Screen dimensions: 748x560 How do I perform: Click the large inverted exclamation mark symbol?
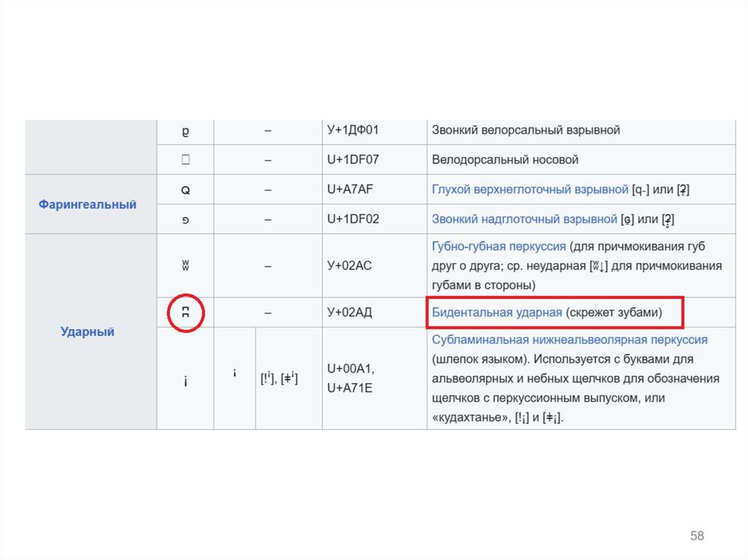[x=186, y=380]
